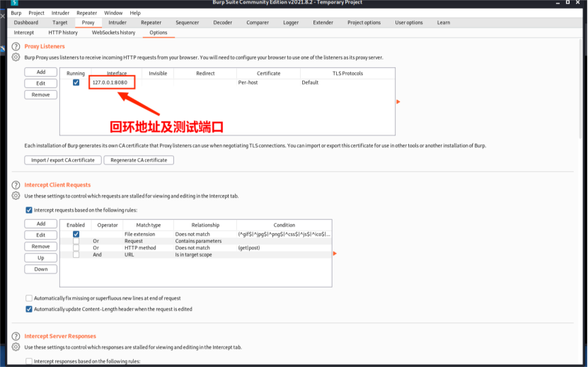Open the Project options tab
588x367 pixels.
coord(364,23)
